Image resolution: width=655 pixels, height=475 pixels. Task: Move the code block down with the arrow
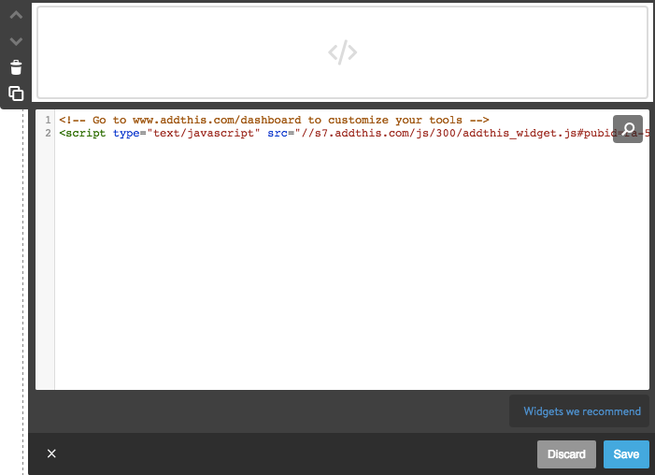[x=16, y=41]
